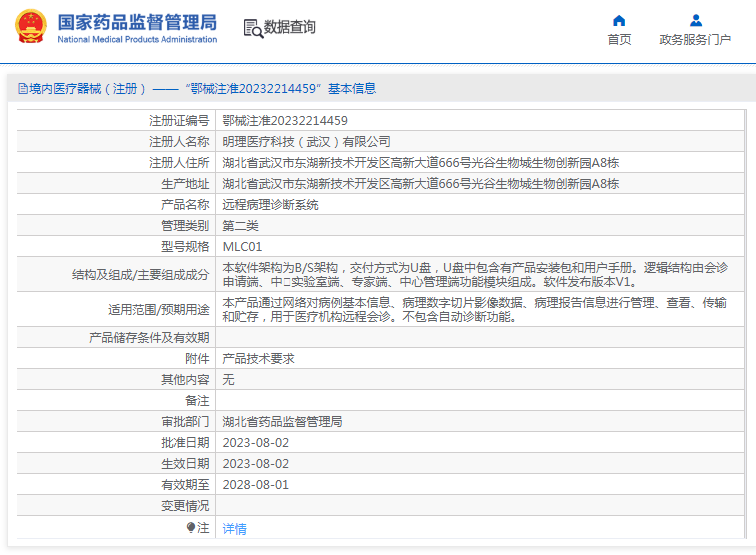Click National Medical Products Administration text

(137, 40)
